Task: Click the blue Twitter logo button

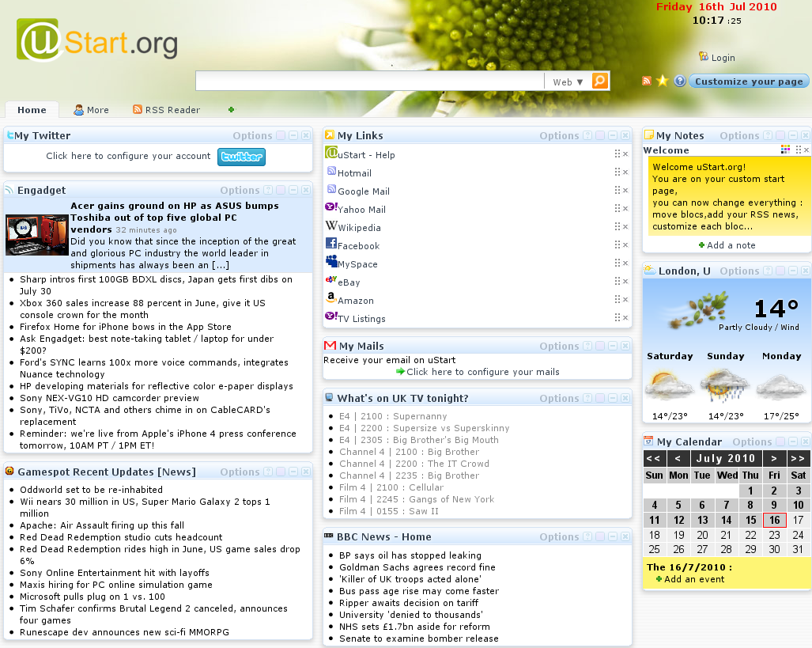Action: click(241, 157)
